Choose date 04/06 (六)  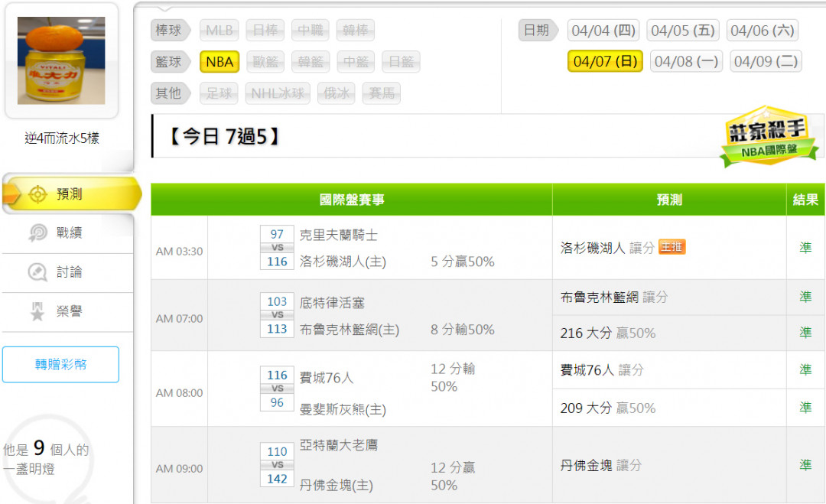tap(763, 31)
